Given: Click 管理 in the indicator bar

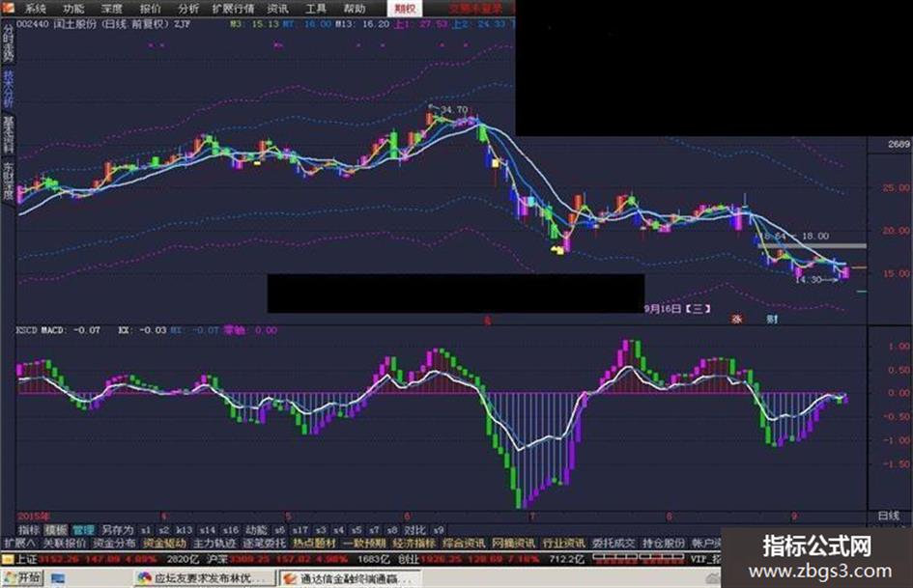Looking at the screenshot, I should point(83,530).
